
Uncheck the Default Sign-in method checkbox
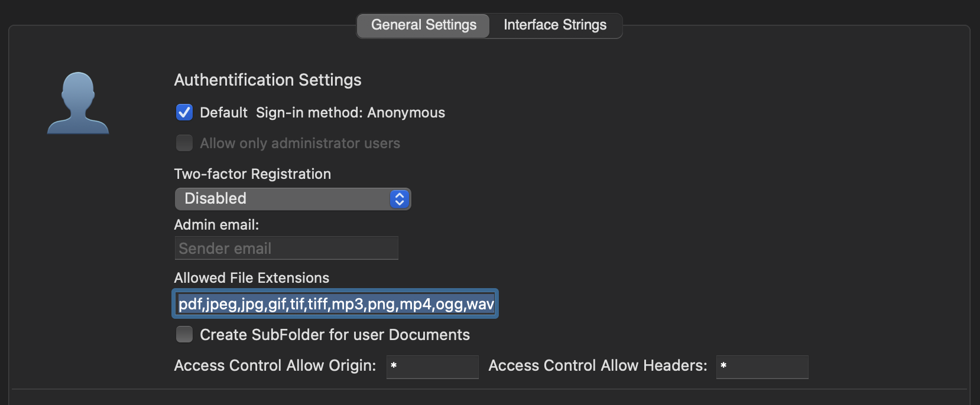[x=184, y=113]
